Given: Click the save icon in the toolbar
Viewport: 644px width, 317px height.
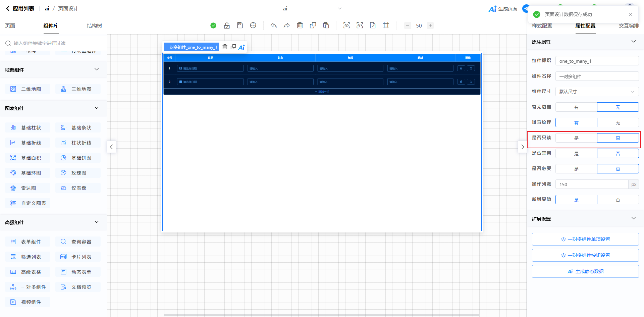Looking at the screenshot, I should pyautogui.click(x=240, y=25).
